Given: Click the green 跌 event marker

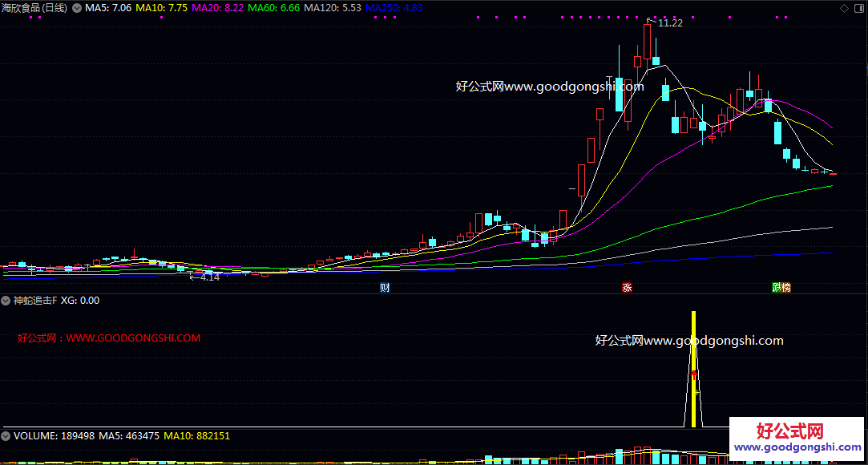Looking at the screenshot, I should (777, 287).
